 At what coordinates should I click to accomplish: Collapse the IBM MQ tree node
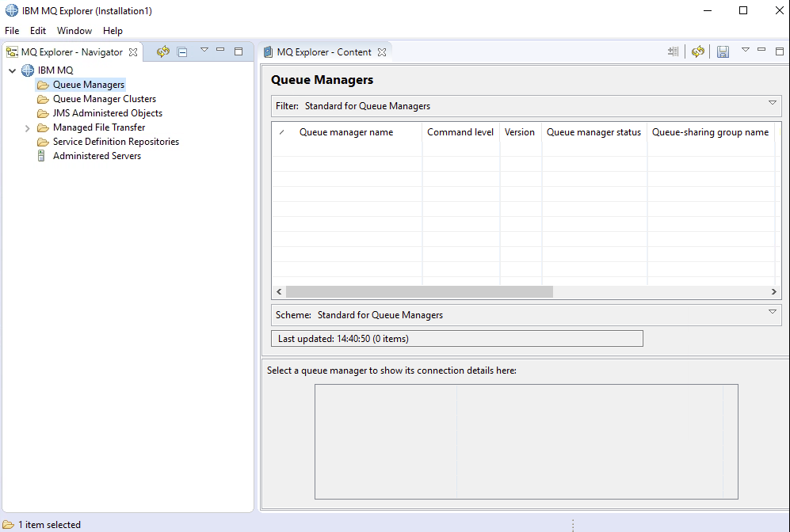[12, 70]
